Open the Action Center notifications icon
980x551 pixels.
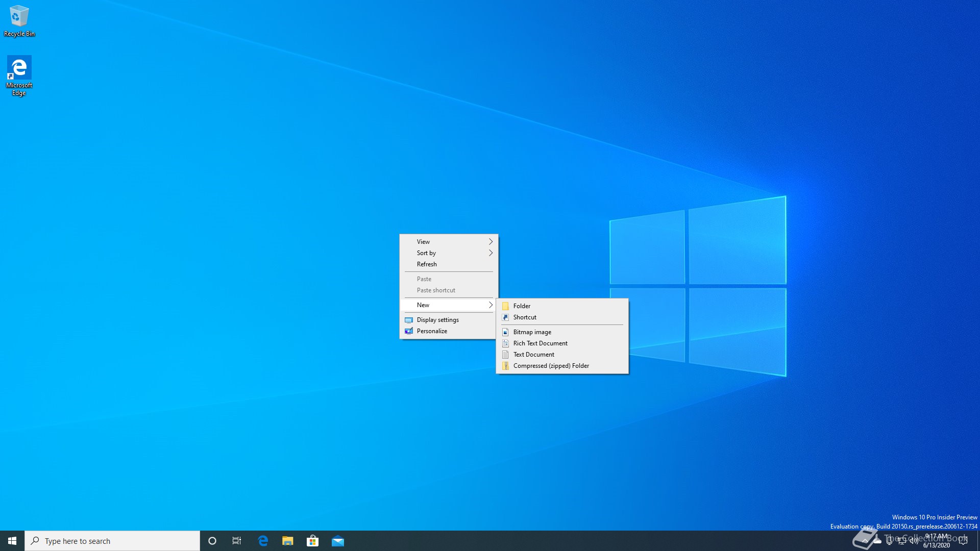click(963, 541)
